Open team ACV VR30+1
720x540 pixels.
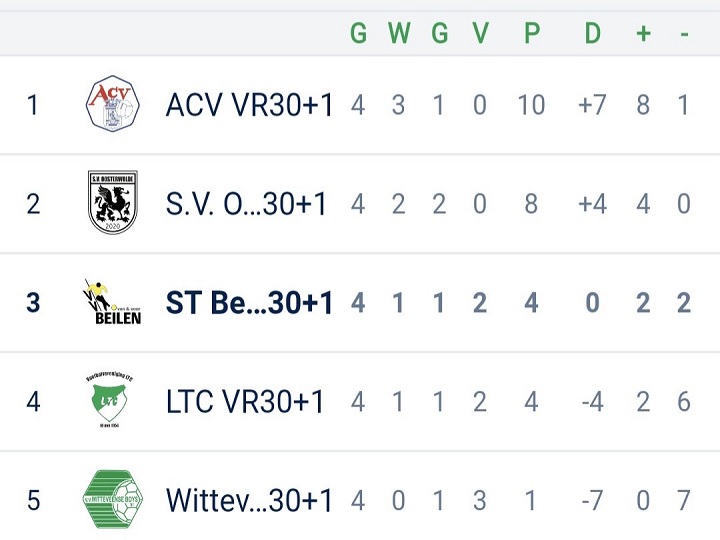[249, 105]
